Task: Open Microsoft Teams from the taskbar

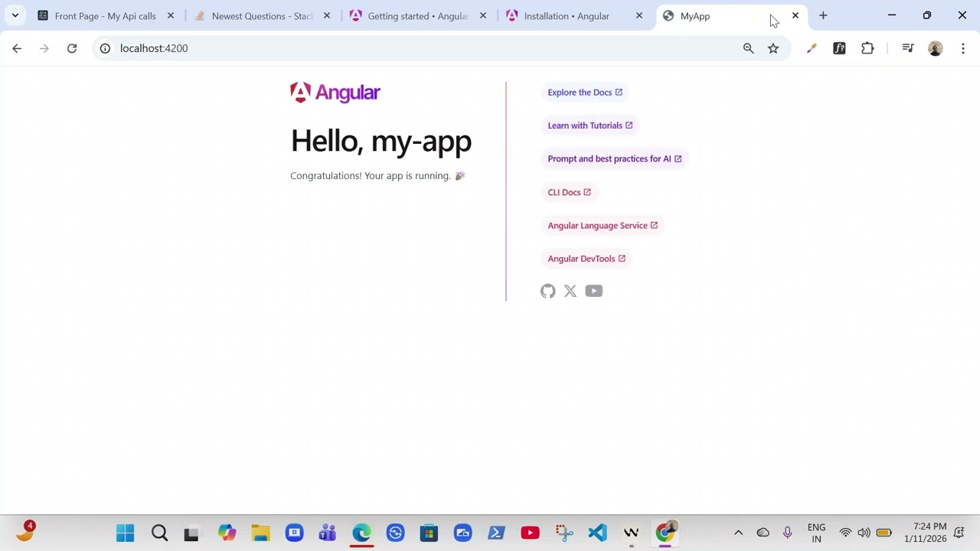Action: tap(328, 533)
